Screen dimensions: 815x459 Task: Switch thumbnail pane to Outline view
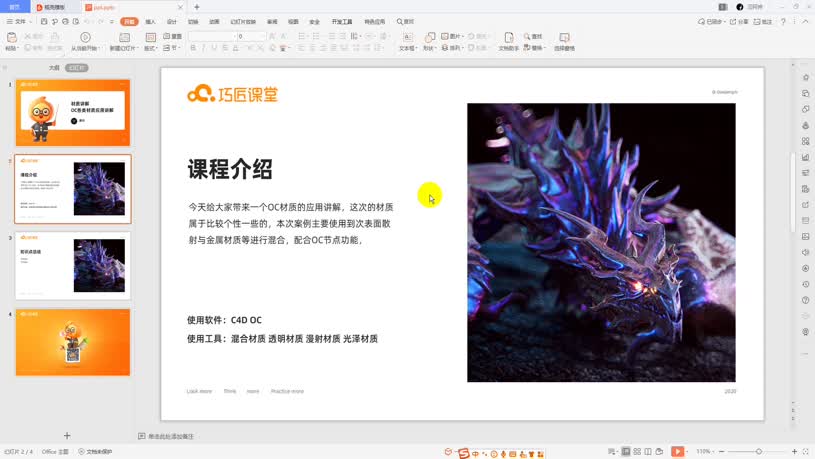tap(54, 68)
